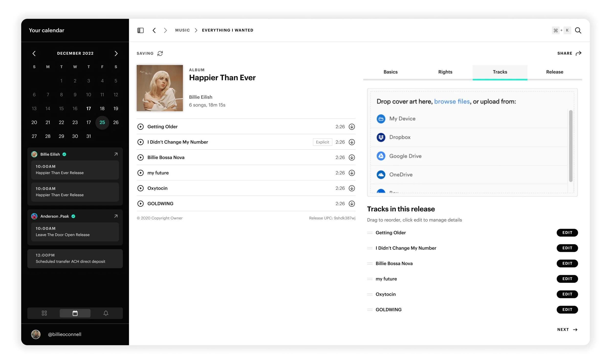Open notifications bell in sidebar
This screenshot has height=364, width=611.
106,313
